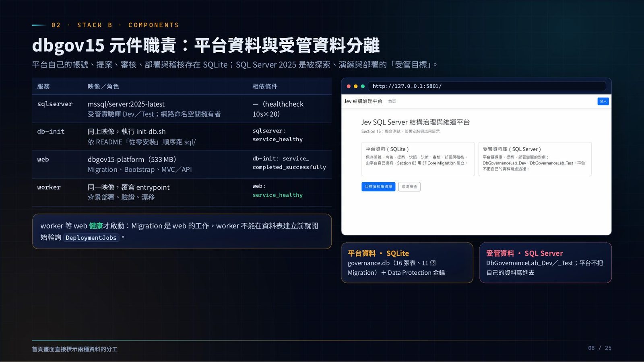Click the 相依條件 column header
This screenshot has height=362, width=644.
pos(265,86)
